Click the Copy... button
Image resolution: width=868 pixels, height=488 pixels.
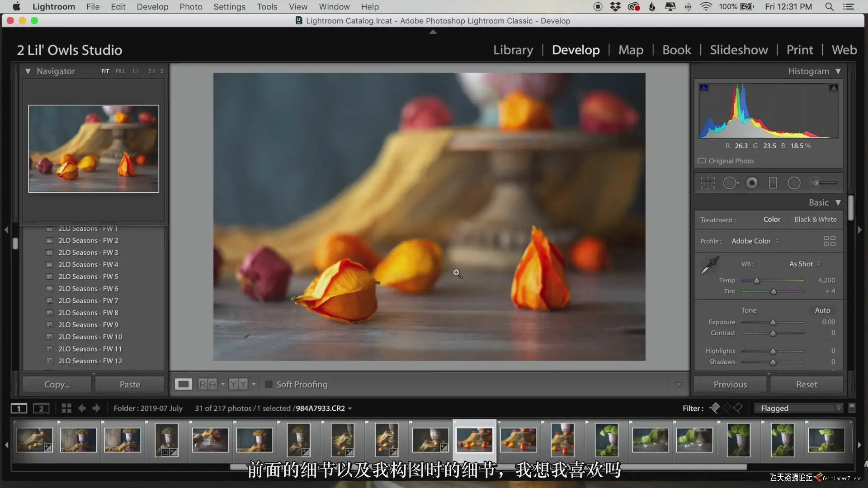pos(57,385)
